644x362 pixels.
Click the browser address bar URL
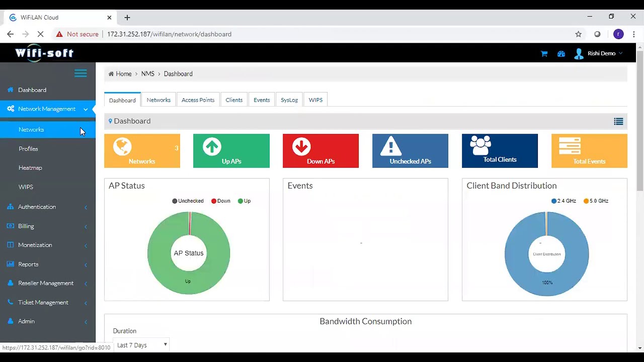[x=169, y=34]
